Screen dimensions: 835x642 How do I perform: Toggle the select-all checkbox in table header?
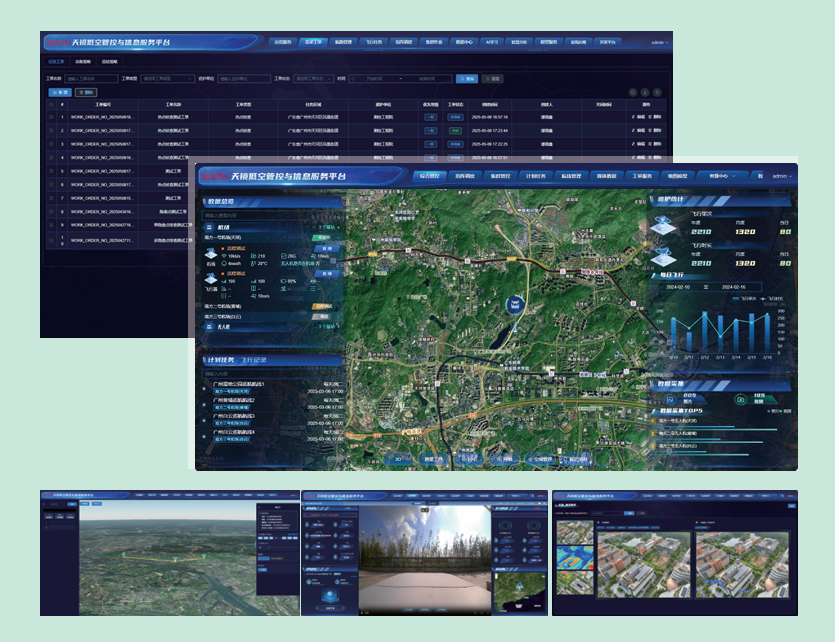coord(51,103)
